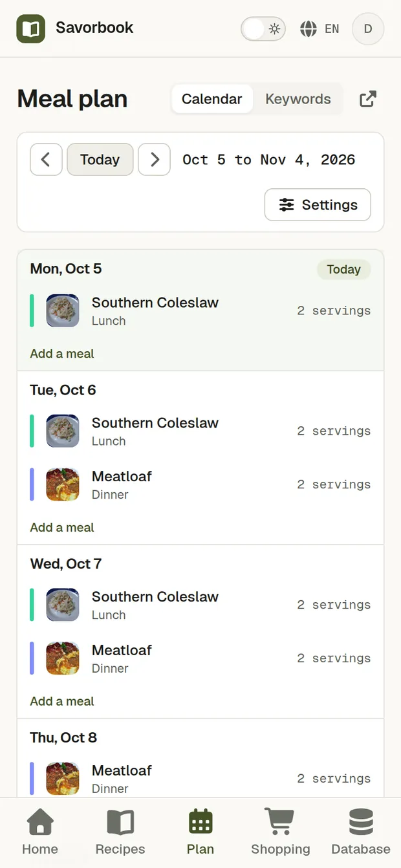Screen dimensions: 401x868
Task: Go to previous date range arrow
Action: pyautogui.click(x=47, y=160)
